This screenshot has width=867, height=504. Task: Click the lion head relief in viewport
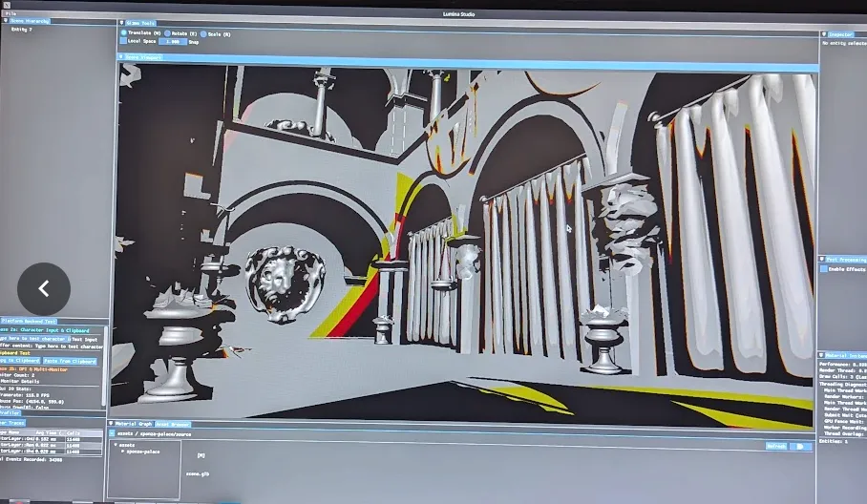coord(285,283)
